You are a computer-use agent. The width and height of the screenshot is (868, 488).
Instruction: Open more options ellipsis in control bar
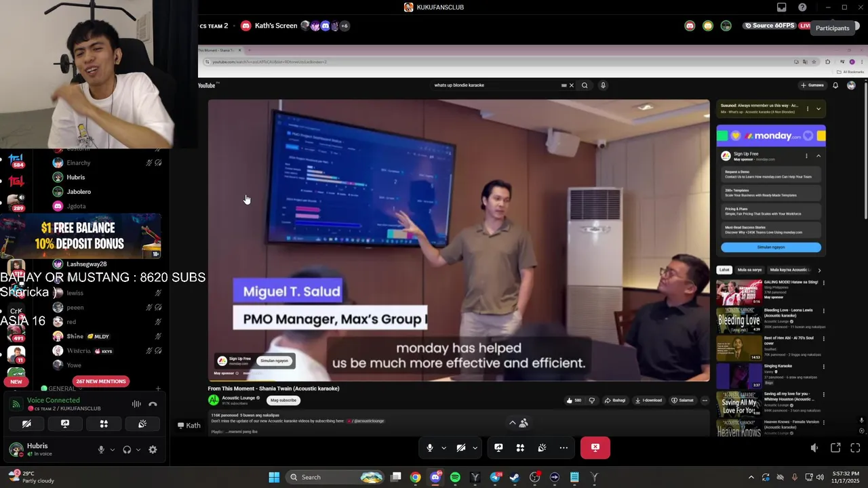tap(564, 447)
